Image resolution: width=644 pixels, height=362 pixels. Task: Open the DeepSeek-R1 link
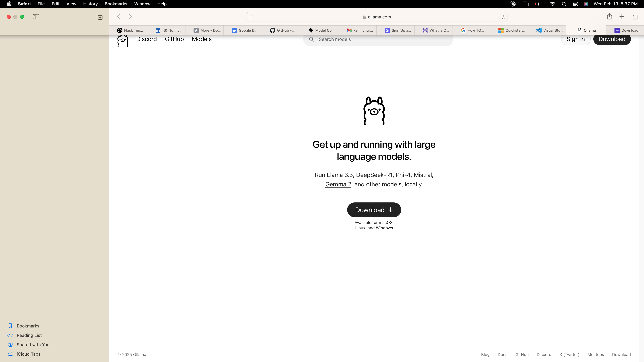374,175
